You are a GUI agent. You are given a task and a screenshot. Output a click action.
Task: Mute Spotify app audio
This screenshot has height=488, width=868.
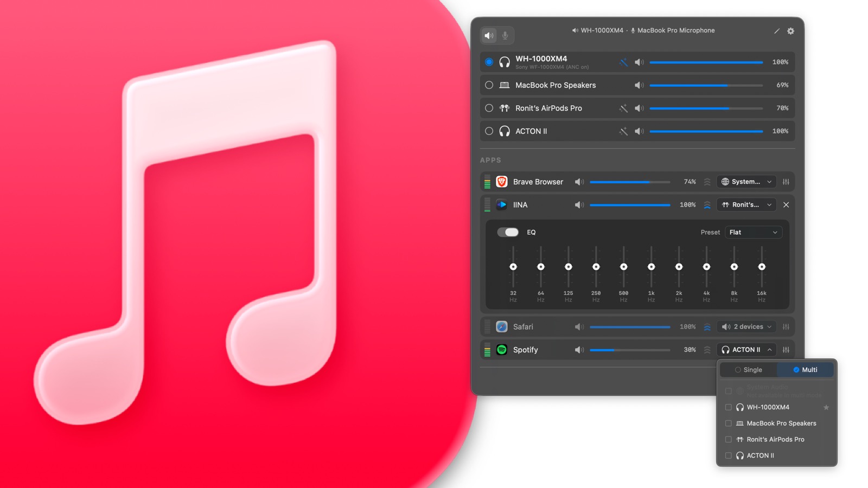pyautogui.click(x=579, y=350)
